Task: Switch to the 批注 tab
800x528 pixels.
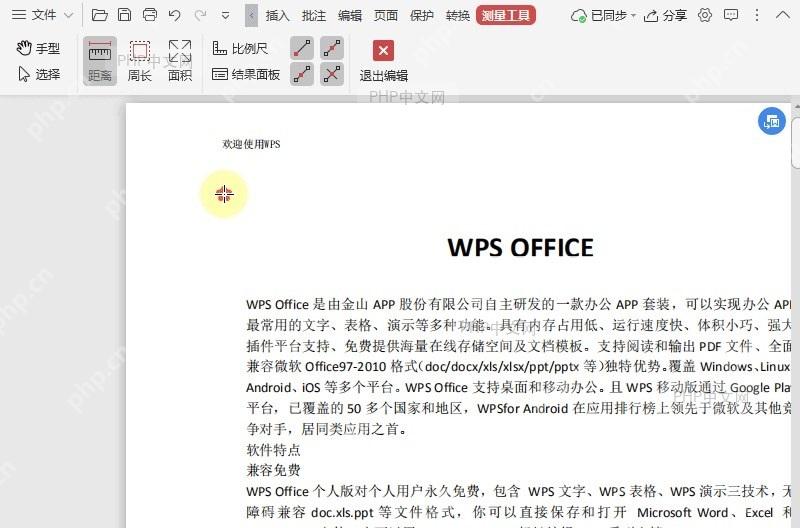Action: pos(314,16)
